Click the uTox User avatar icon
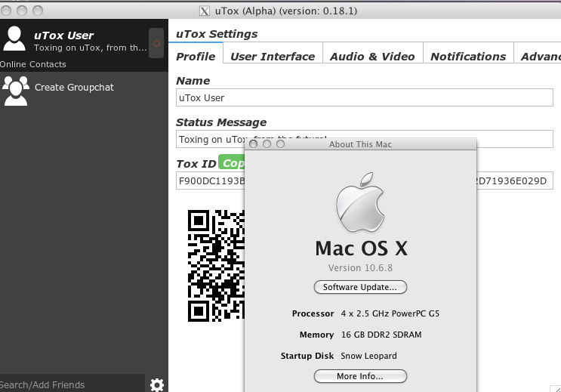The image size is (561, 392). click(14, 39)
